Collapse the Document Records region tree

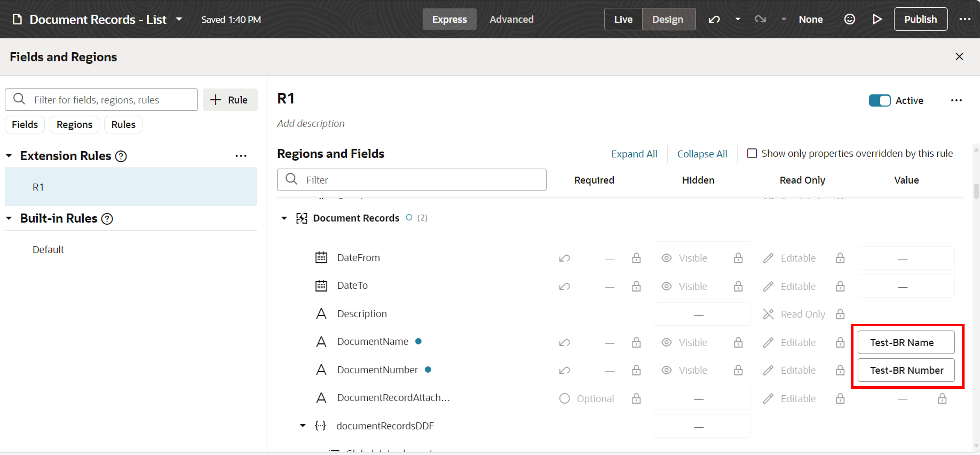pyautogui.click(x=284, y=218)
